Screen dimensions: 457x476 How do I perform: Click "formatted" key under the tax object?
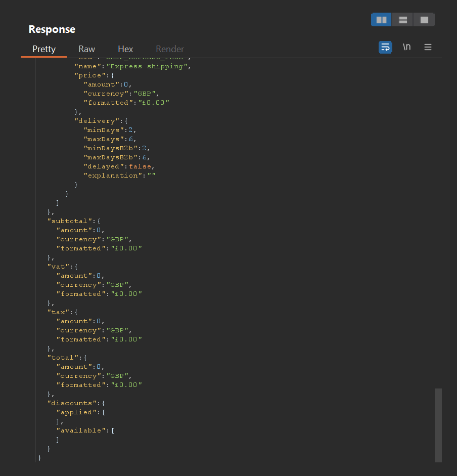pos(81,339)
